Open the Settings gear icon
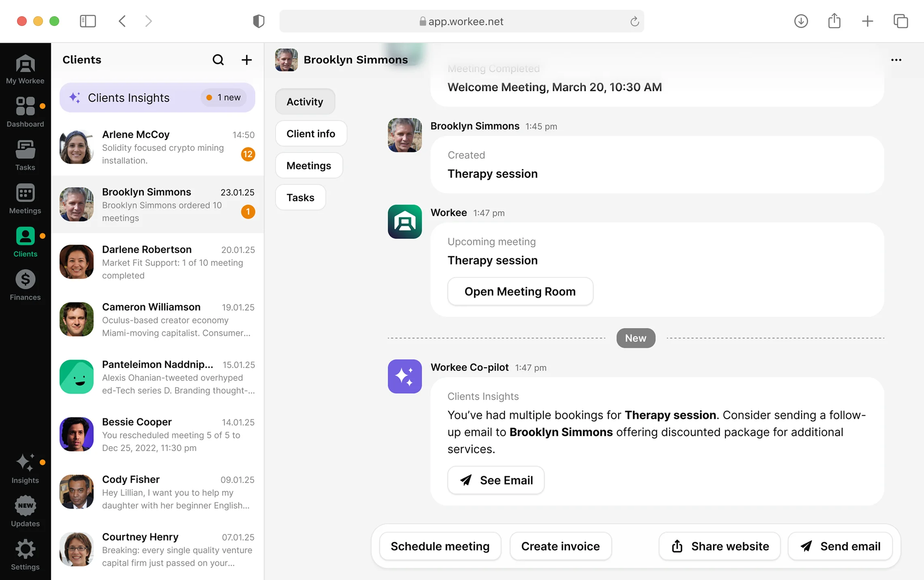Viewport: 924px width, 580px height. click(25, 554)
